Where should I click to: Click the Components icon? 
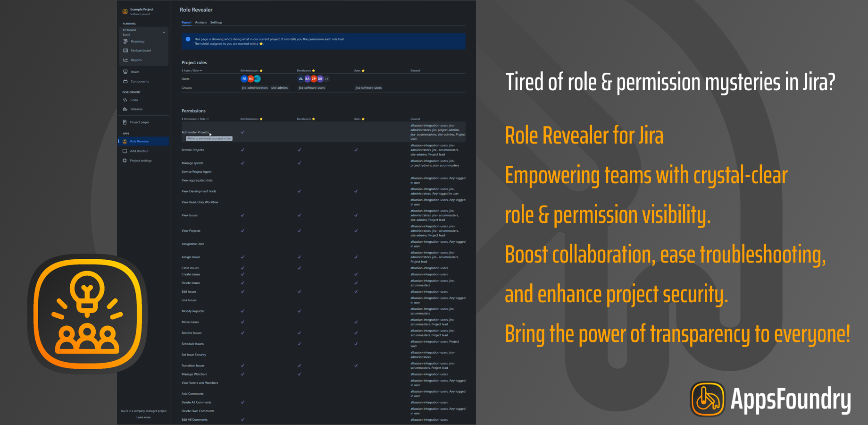[x=125, y=81]
